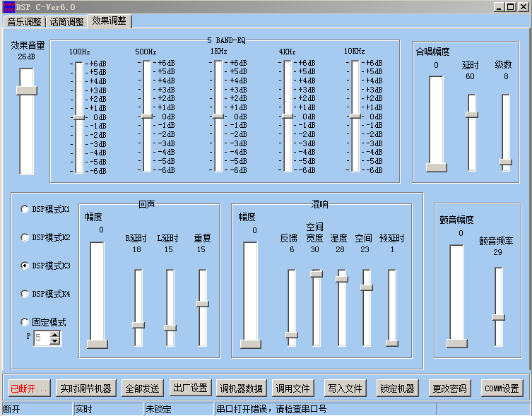Screen dimensions: 532x416
Task: Click the L延时 slider handle
Action: click(170, 328)
